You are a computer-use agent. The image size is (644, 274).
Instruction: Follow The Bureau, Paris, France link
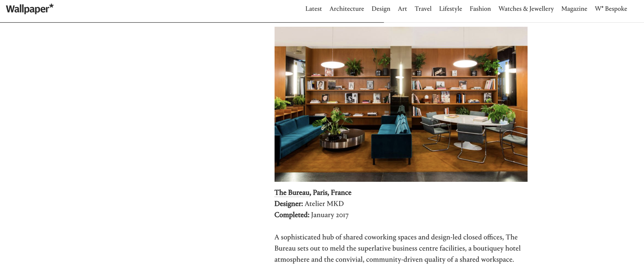tap(313, 193)
